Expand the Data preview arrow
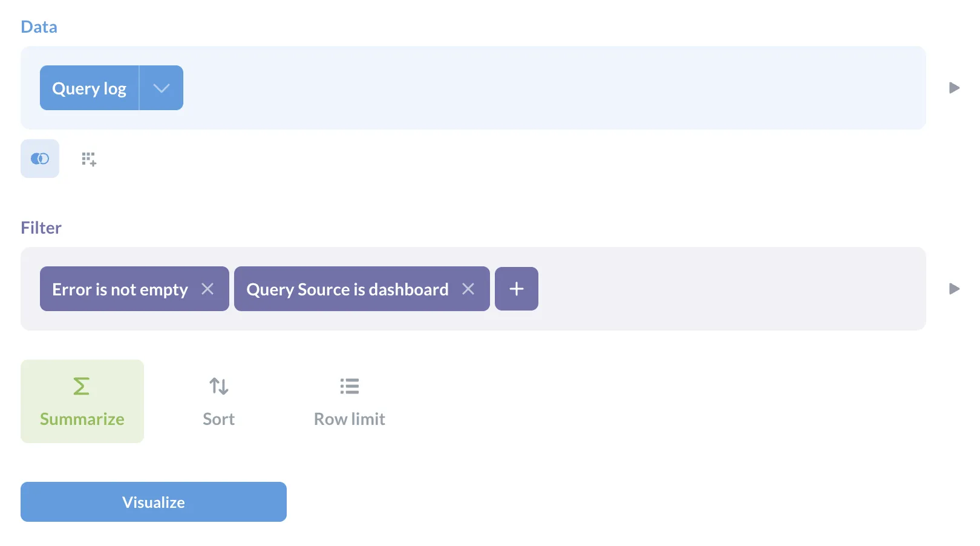Image resolution: width=980 pixels, height=546 pixels. click(x=953, y=87)
